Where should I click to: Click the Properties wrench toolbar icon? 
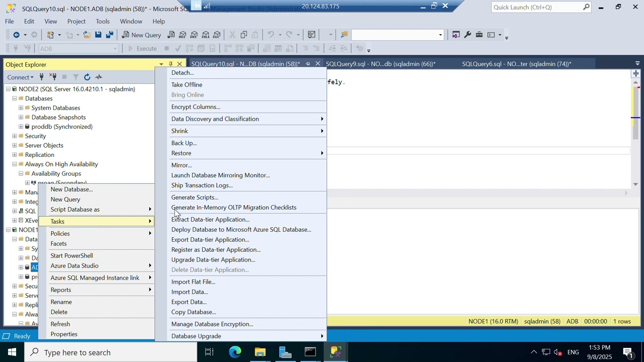(467, 35)
